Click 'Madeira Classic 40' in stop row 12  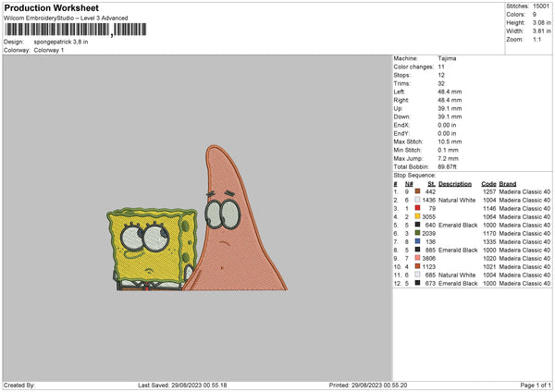[524, 284]
